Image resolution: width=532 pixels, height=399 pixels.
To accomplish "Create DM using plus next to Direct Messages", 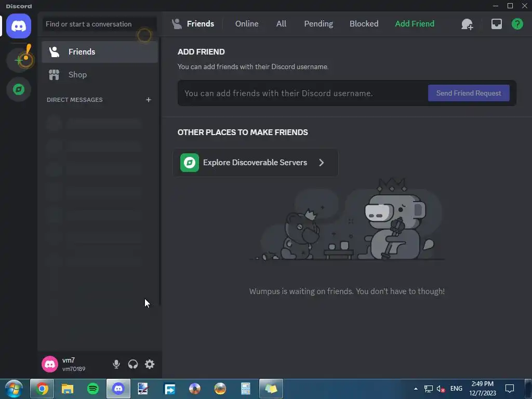I will tap(148, 100).
